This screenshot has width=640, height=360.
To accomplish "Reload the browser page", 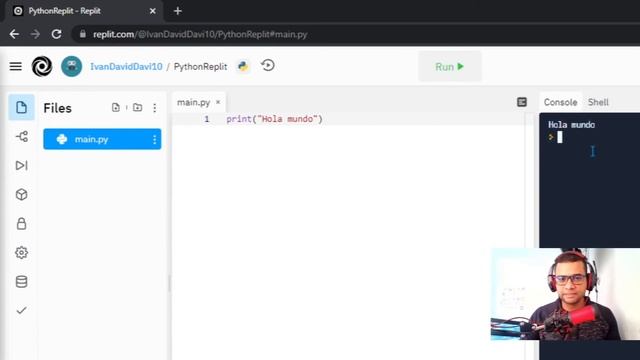I will click(x=56, y=34).
